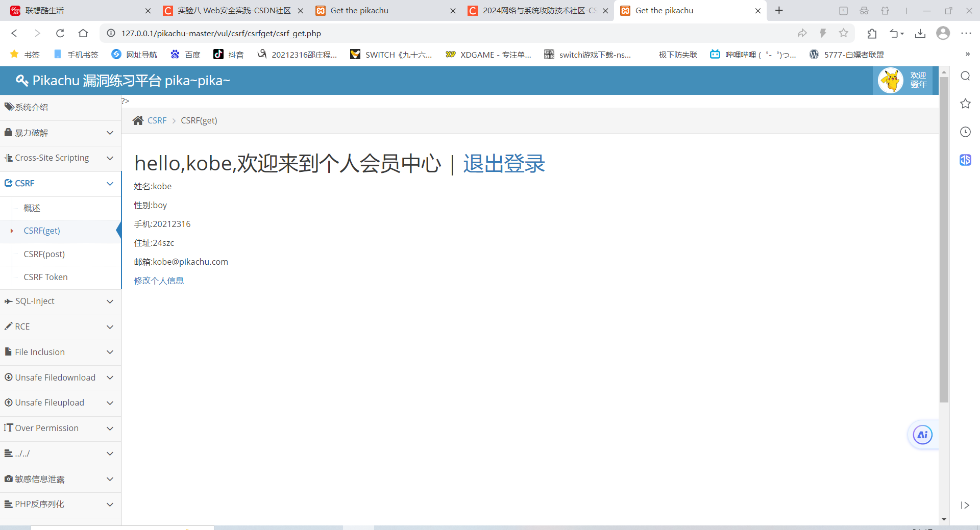This screenshot has width=980, height=530.
Task: Click the lightning bolt icon in address bar
Action: (x=823, y=33)
